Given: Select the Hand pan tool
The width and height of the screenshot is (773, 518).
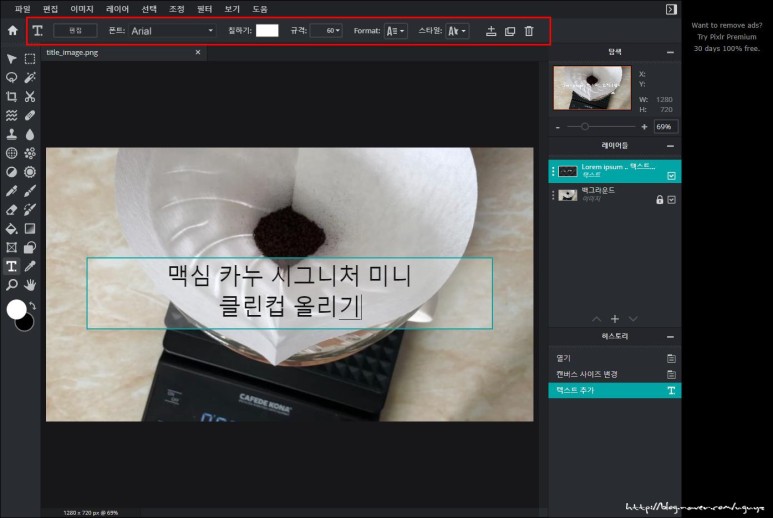Looking at the screenshot, I should point(30,285).
